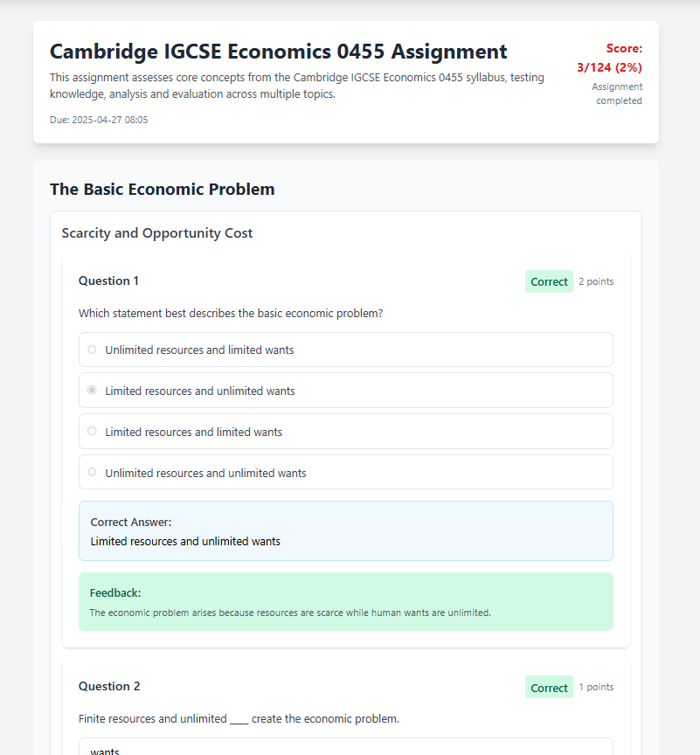Image resolution: width=700 pixels, height=755 pixels.
Task: Click 'Scarcity and Opportunity Cost' subsection heading
Action: point(156,233)
